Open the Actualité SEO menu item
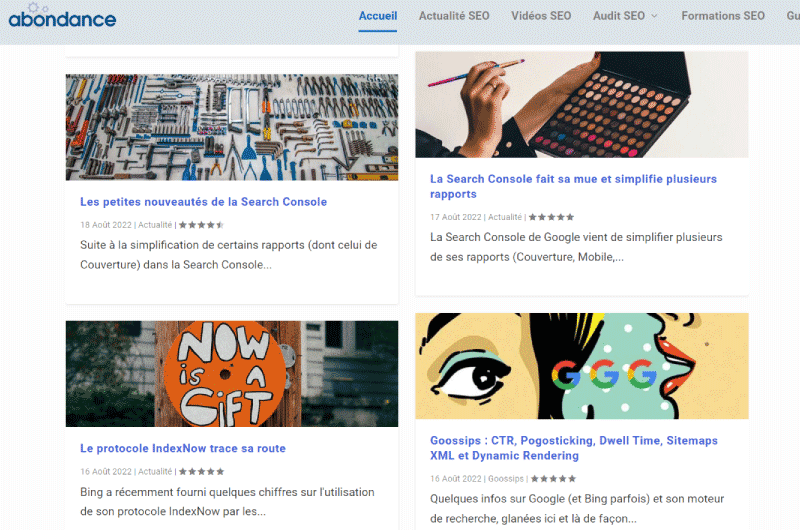 point(454,16)
